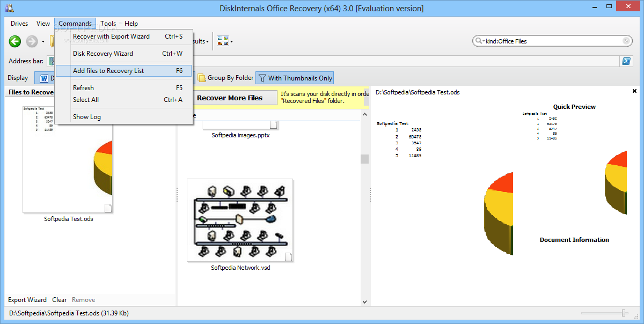The width and height of the screenshot is (644, 324).
Task: Open the navigation history dropdown arrow
Action: point(43,41)
